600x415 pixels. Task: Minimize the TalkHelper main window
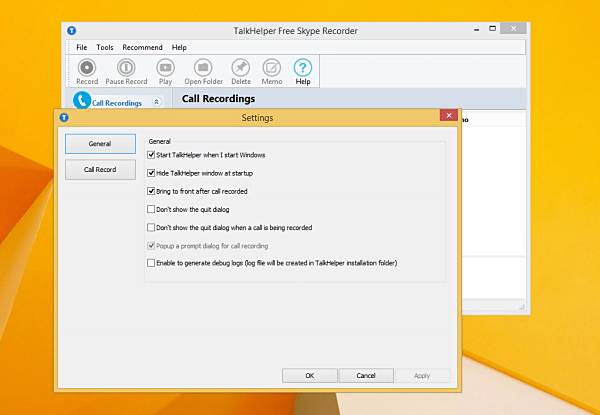[476, 29]
